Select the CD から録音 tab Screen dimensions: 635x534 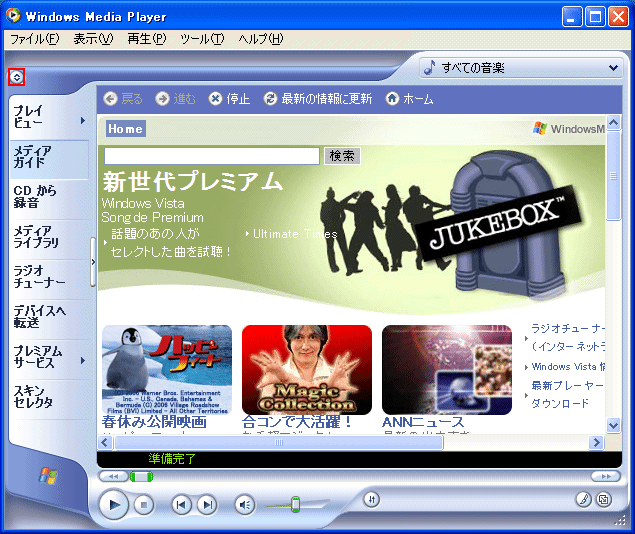[49, 199]
